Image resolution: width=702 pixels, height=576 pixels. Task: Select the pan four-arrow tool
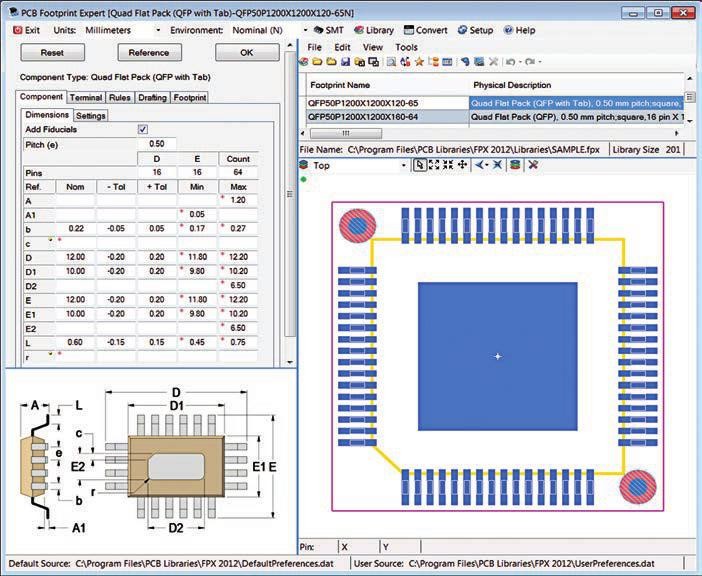(462, 165)
